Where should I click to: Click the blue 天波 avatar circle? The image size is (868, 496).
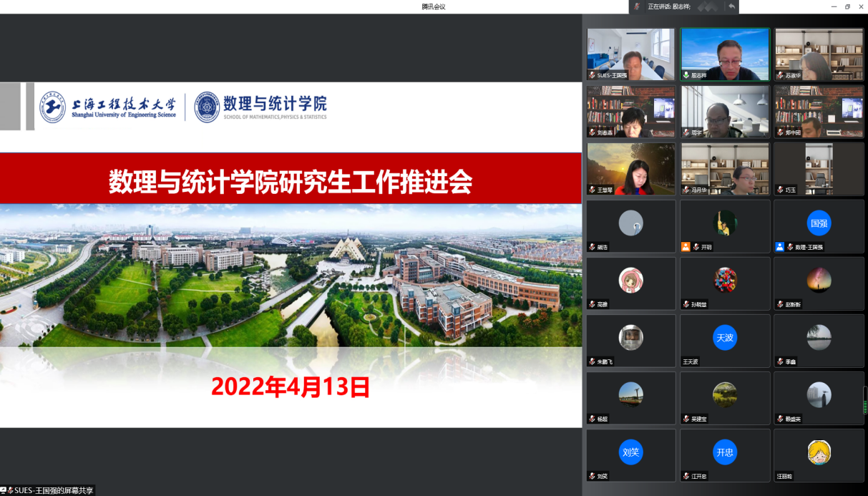[x=724, y=337]
